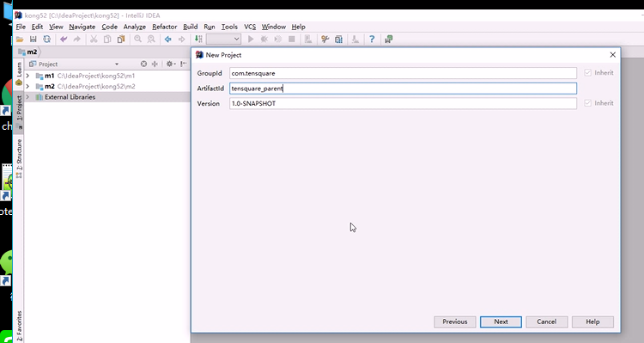The width and height of the screenshot is (644, 343).
Task: Click the blue Back navigation arrow
Action: coord(168,39)
